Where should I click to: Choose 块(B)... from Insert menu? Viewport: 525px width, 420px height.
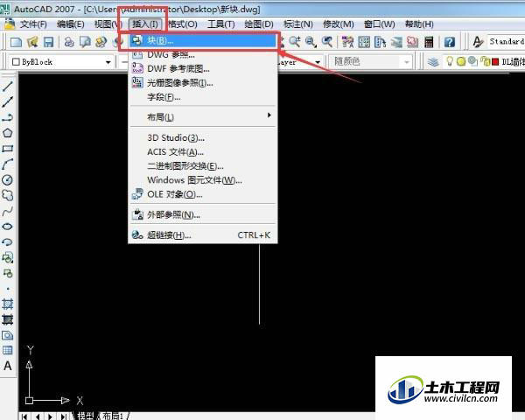[x=203, y=40]
